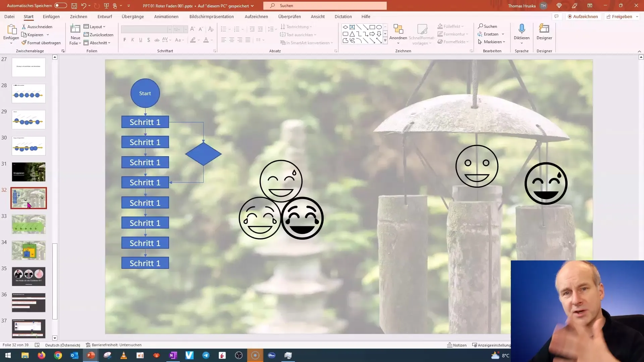Click the Diktieren microphone icon
Viewport: 644px width, 362px height.
pos(522,29)
